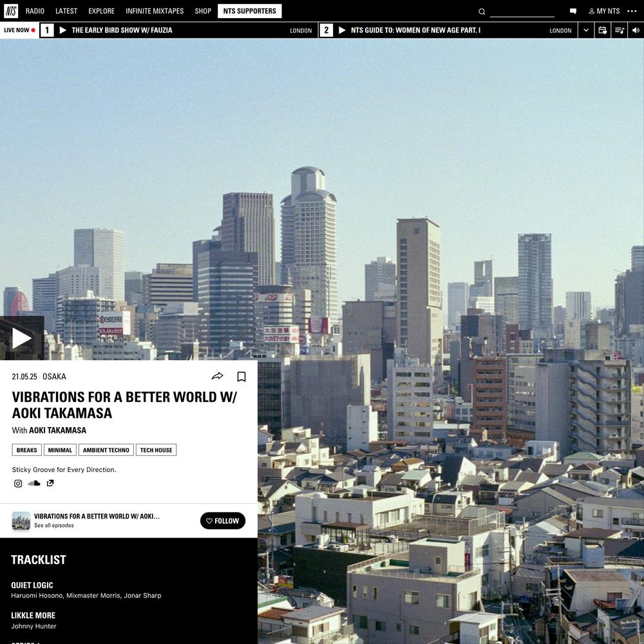This screenshot has width=644, height=644.
Task: Toggle the volume speaker icon
Action: click(x=636, y=30)
